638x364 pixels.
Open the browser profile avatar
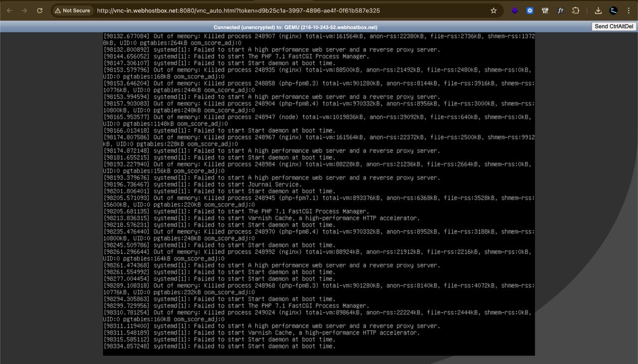(614, 10)
